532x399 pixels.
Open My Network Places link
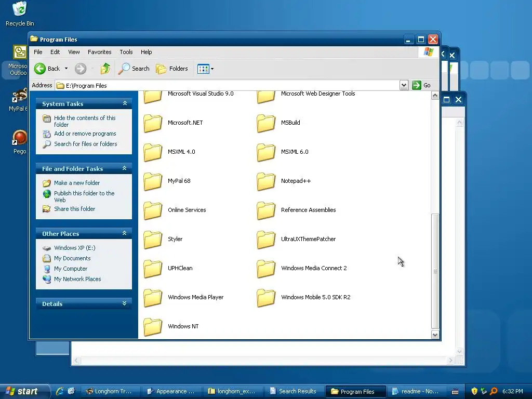[x=77, y=279]
